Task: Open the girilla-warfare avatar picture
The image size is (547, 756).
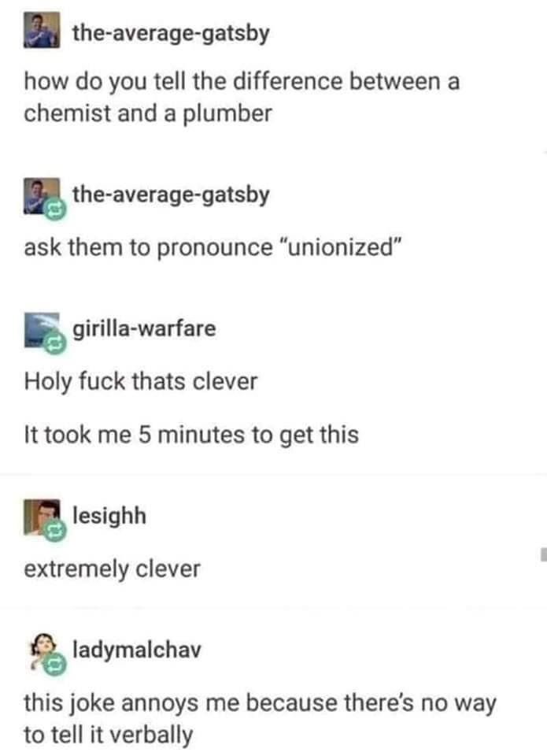Action: tap(42, 330)
